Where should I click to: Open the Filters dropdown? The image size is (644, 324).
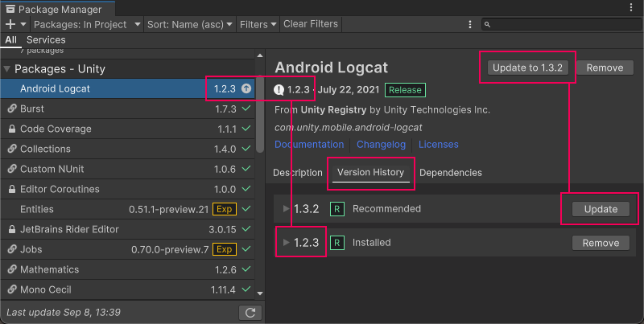[x=257, y=24]
